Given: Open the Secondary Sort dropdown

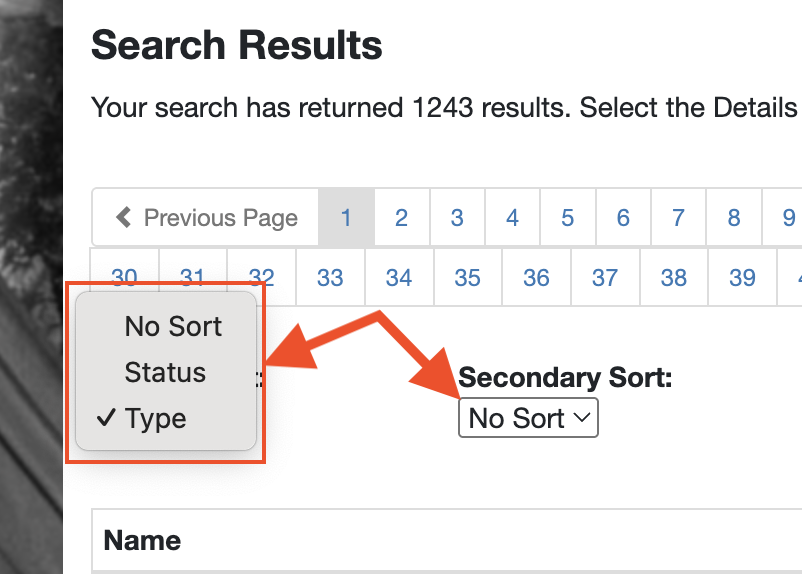Looking at the screenshot, I should [528, 418].
